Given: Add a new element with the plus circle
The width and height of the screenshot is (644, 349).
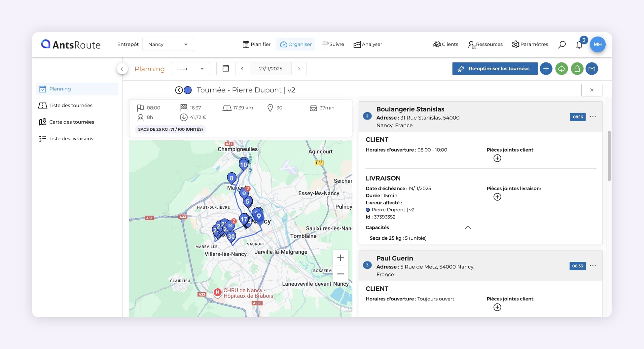Looking at the screenshot, I should [x=546, y=69].
